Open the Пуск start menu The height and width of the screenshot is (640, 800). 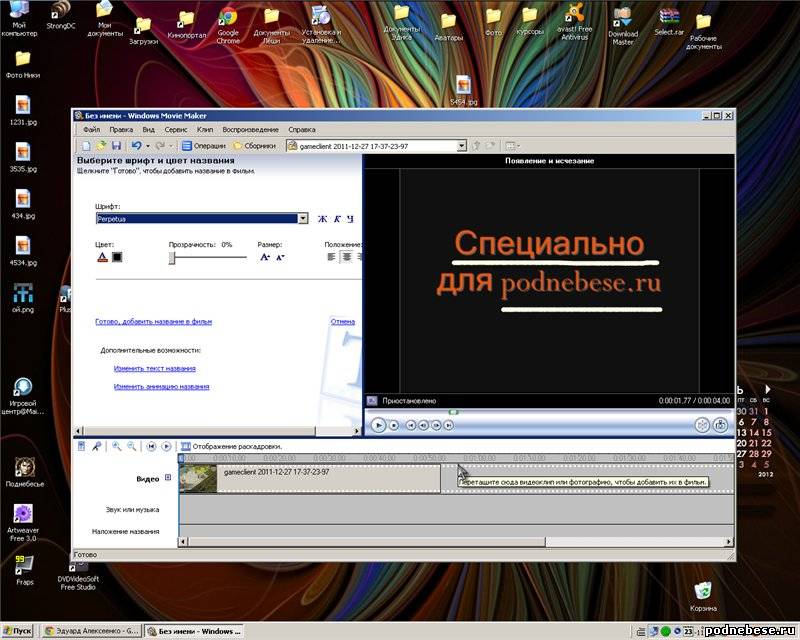17,631
